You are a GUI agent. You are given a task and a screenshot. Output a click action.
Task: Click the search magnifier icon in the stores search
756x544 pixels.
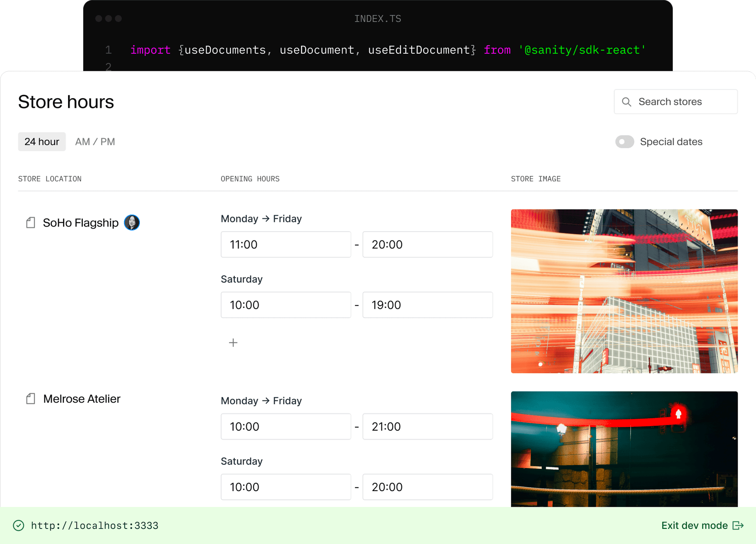click(627, 102)
